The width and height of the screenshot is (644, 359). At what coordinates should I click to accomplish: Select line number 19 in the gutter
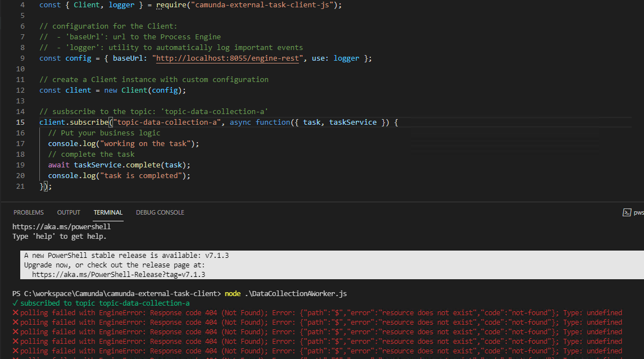point(21,165)
